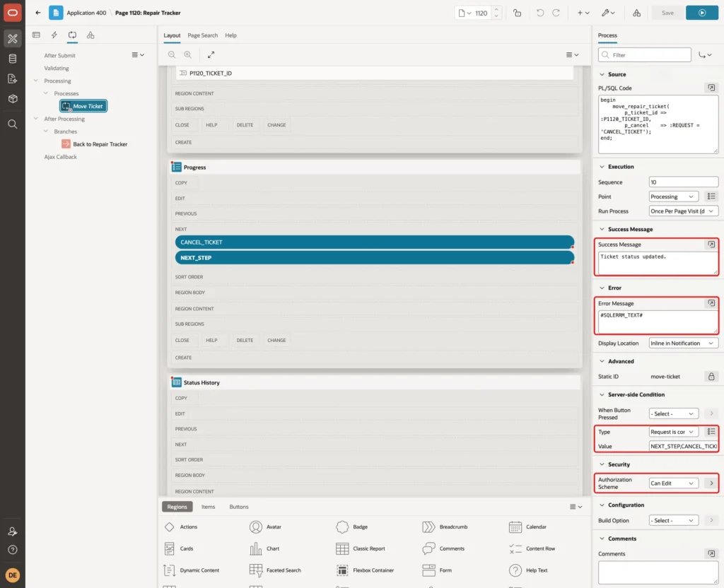Image resolution: width=724 pixels, height=588 pixels.
Task: Zoom in the layout view
Action: (x=187, y=55)
